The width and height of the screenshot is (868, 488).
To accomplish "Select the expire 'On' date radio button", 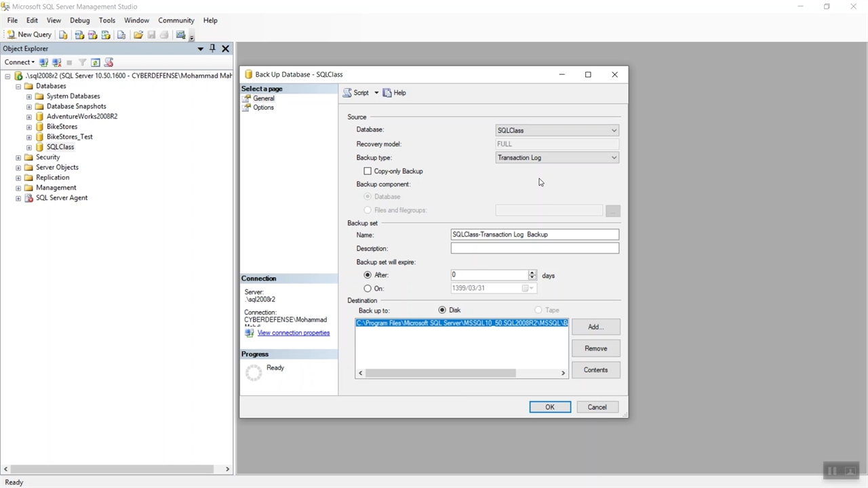I will click(368, 289).
